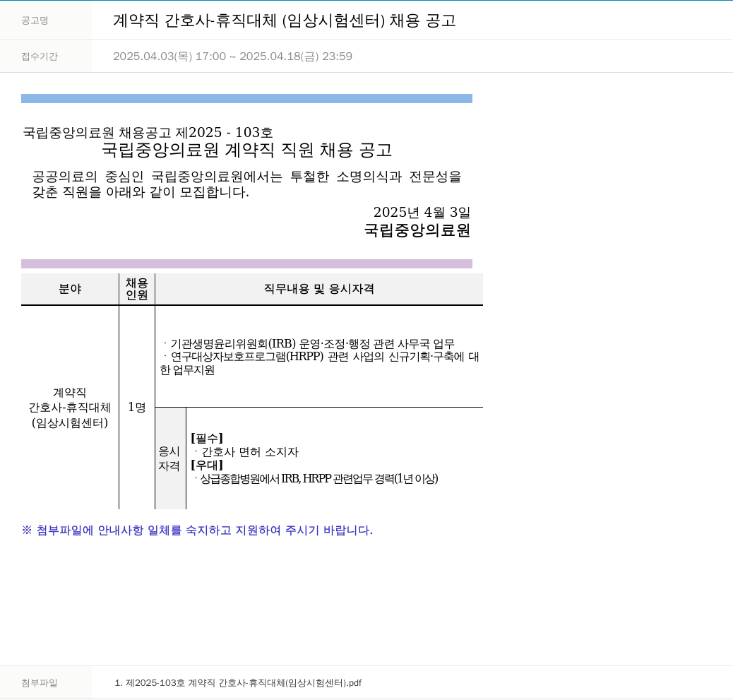Open the attached PDF file 제2025-103호
733x700 pixels.
pos(238,683)
